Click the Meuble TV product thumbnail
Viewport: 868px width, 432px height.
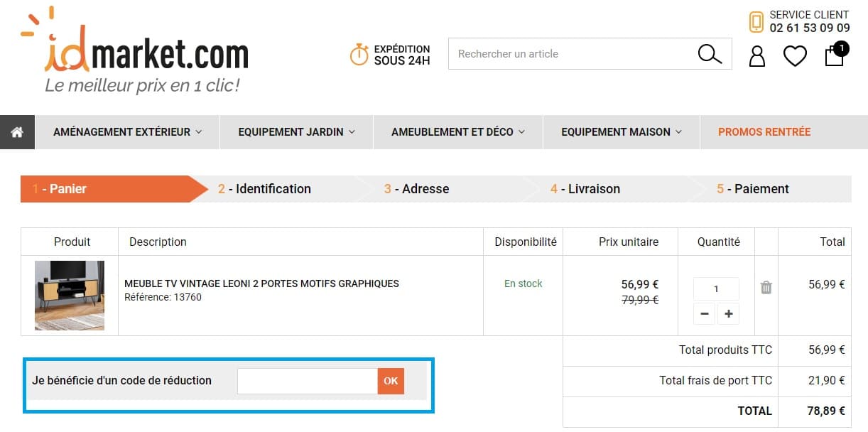click(x=69, y=296)
